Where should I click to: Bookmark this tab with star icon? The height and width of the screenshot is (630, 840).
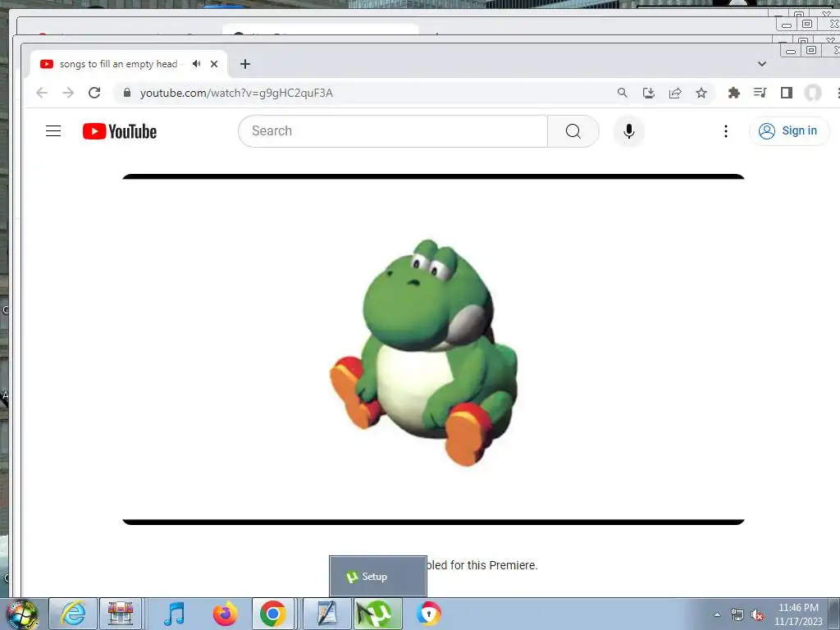click(x=701, y=93)
